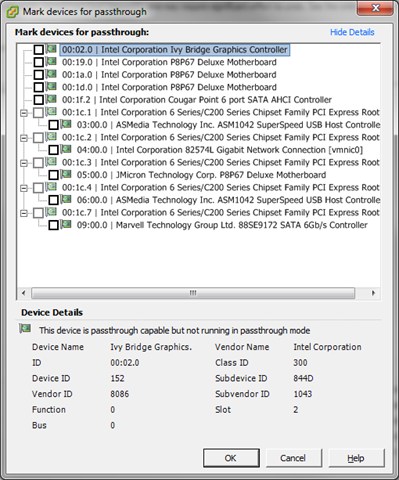Confirm with the OK button
399x480 pixels.
[231, 458]
